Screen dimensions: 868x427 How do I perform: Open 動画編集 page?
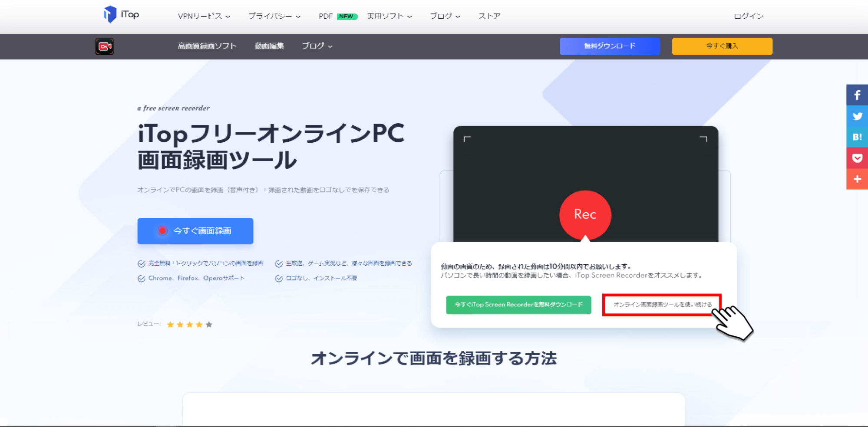pyautogui.click(x=269, y=46)
